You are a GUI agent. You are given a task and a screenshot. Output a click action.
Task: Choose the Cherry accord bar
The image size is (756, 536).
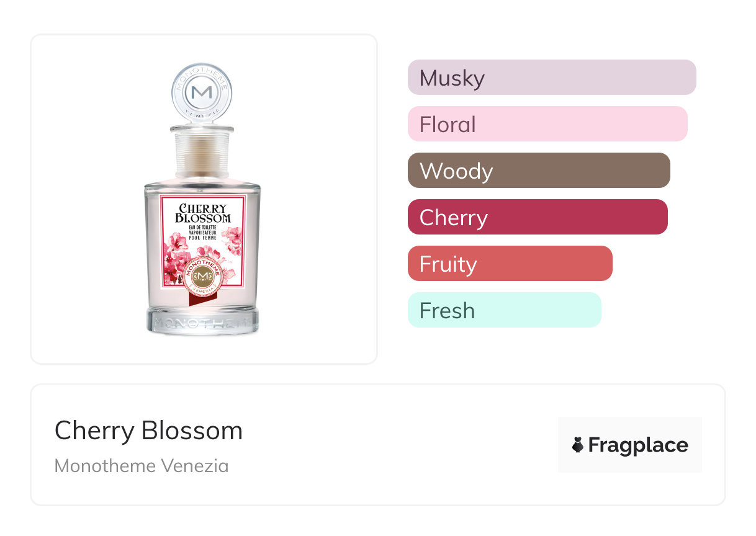[x=537, y=217]
